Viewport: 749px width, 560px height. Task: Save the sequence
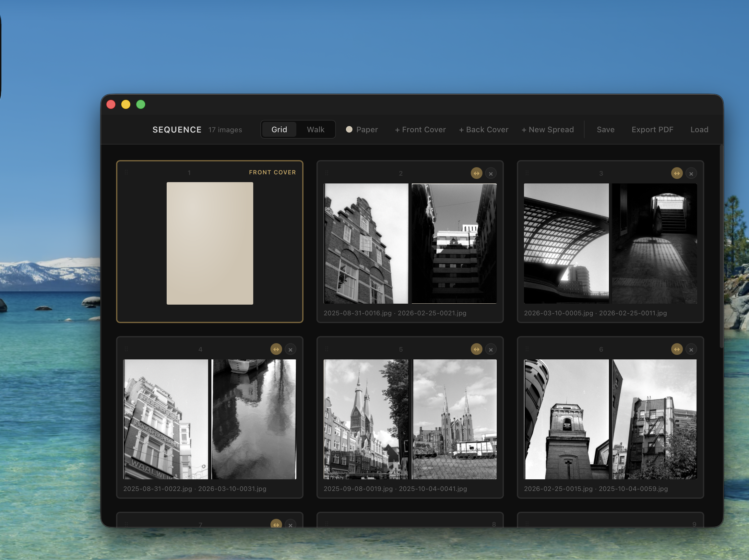(605, 130)
